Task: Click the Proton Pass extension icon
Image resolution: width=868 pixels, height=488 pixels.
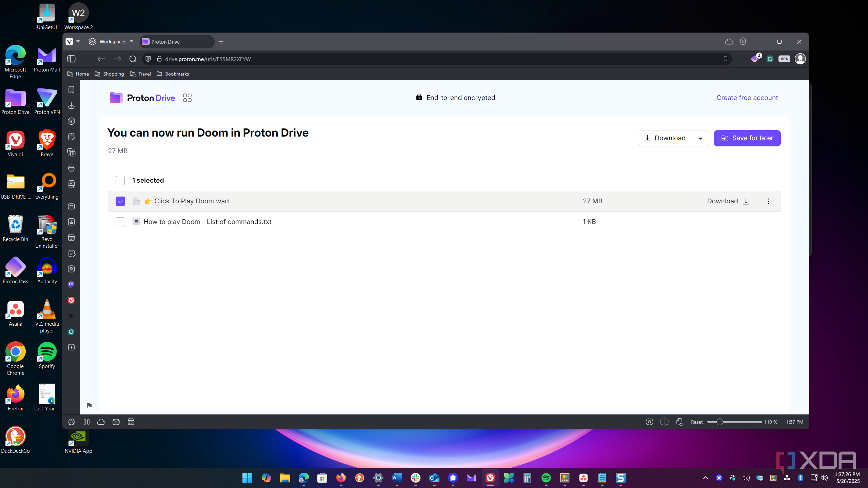Action: click(x=754, y=59)
